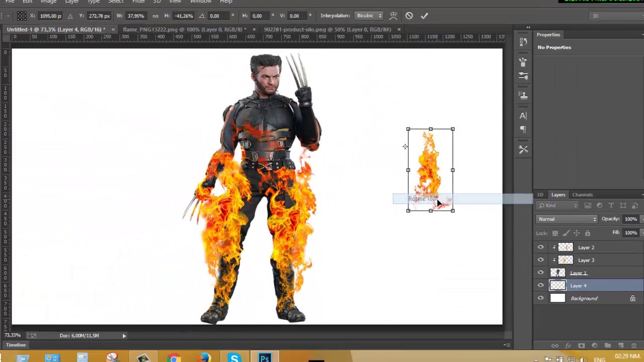Hide Layer 4 visibility eye

[541, 286]
